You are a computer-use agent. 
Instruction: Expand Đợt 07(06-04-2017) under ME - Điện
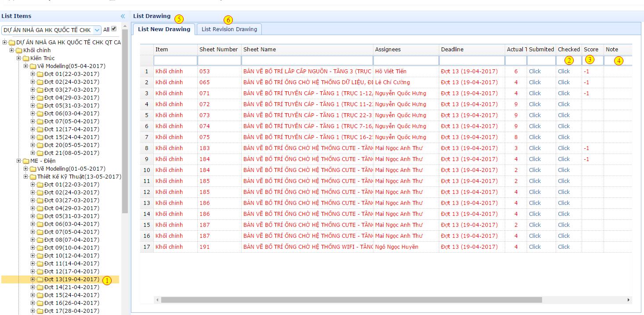(x=33, y=232)
